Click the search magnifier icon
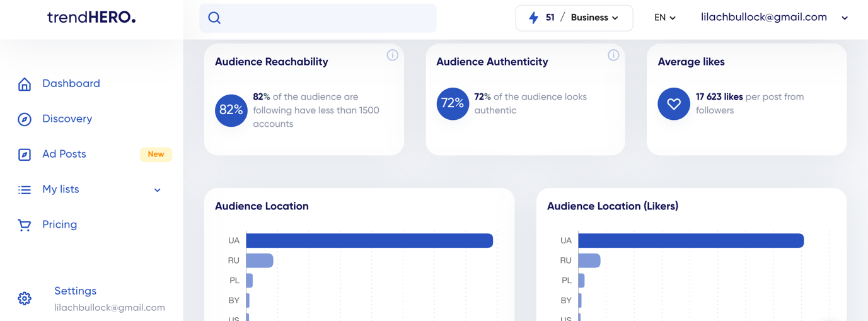The height and width of the screenshot is (321, 868). pyautogui.click(x=214, y=18)
